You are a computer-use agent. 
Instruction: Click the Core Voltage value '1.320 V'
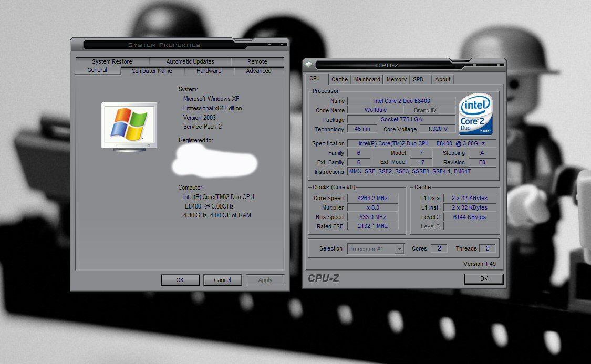click(x=438, y=129)
